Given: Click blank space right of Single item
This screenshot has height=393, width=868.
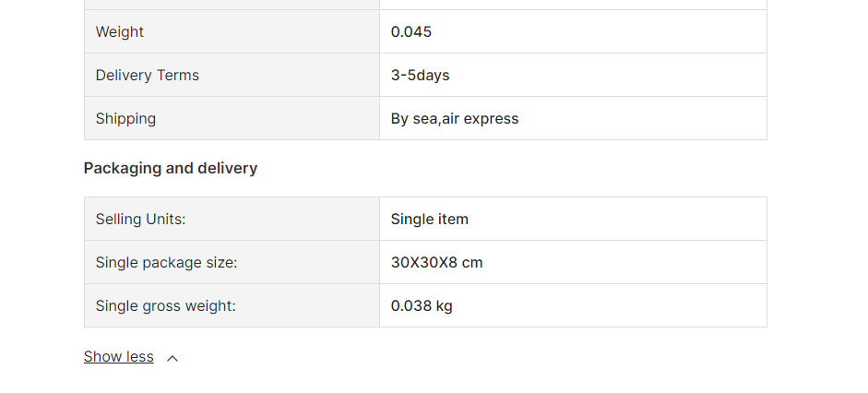Looking at the screenshot, I should tap(617, 220).
